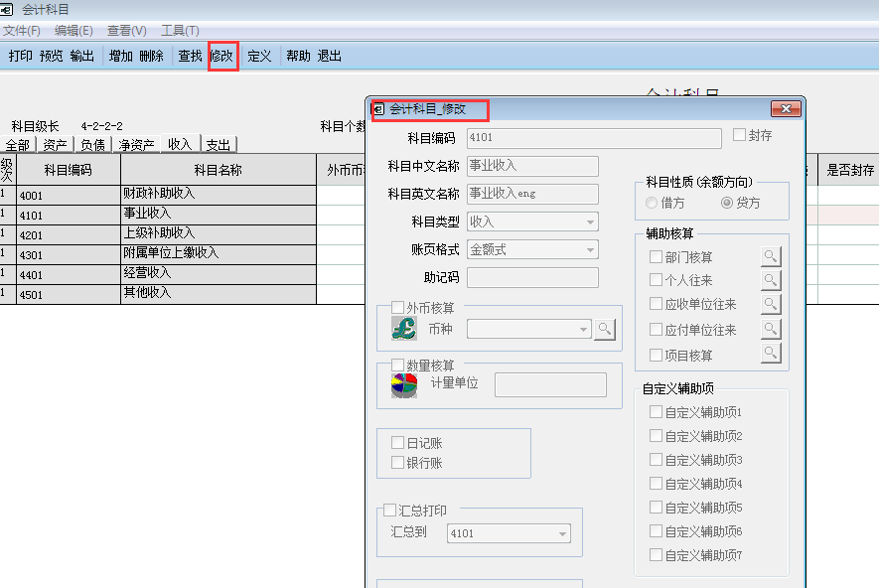Image resolution: width=879 pixels, height=588 pixels.
Task: Click the magnifier icon next to 币种 field
Action: coord(605,328)
